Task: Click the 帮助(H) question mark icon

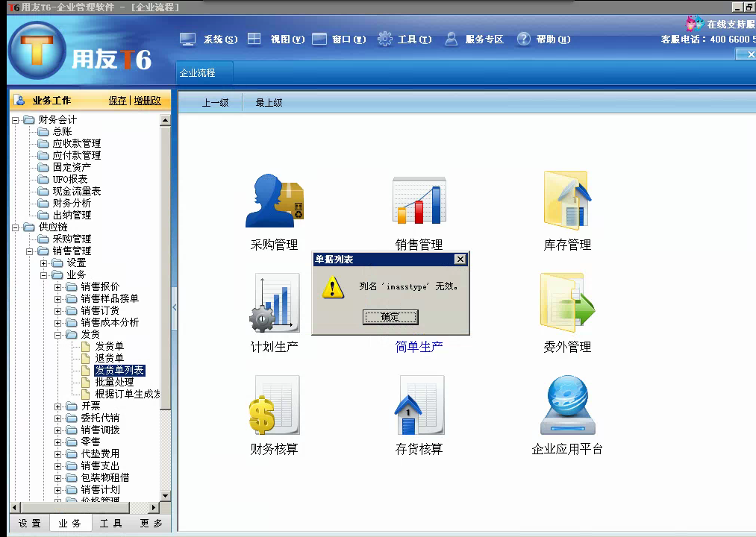Action: pyautogui.click(x=524, y=39)
